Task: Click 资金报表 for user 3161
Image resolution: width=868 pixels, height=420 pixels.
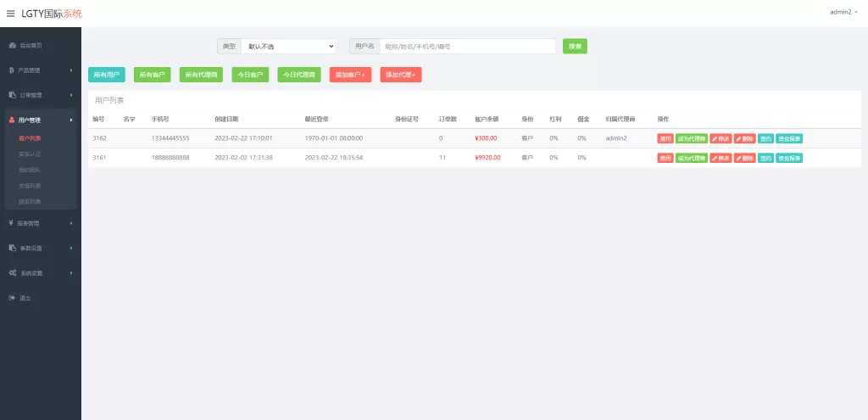Action: (789, 158)
